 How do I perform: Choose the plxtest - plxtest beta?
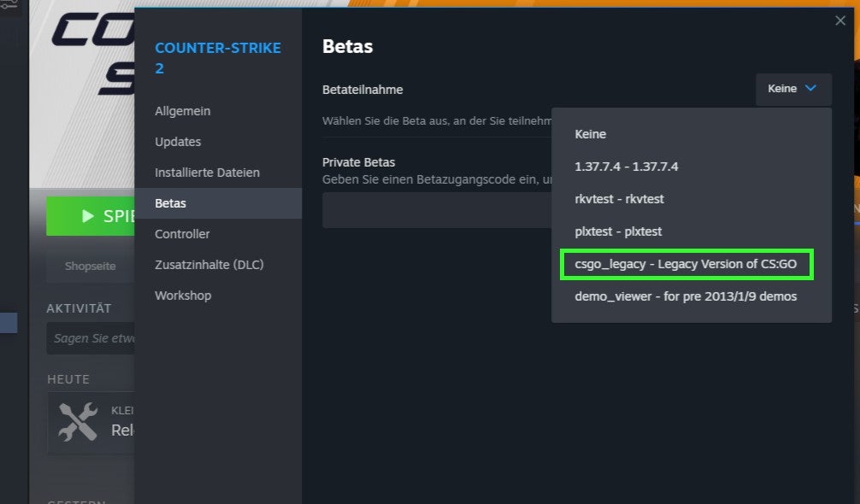pos(691,231)
